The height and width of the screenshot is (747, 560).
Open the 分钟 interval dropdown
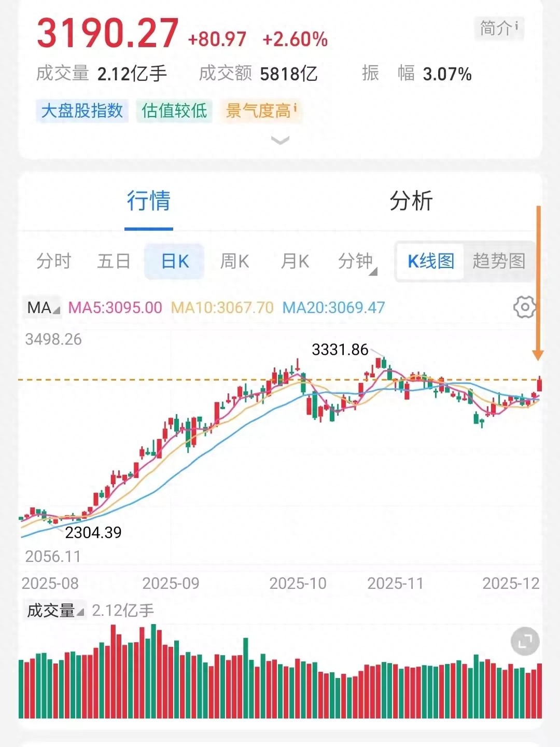(x=357, y=261)
